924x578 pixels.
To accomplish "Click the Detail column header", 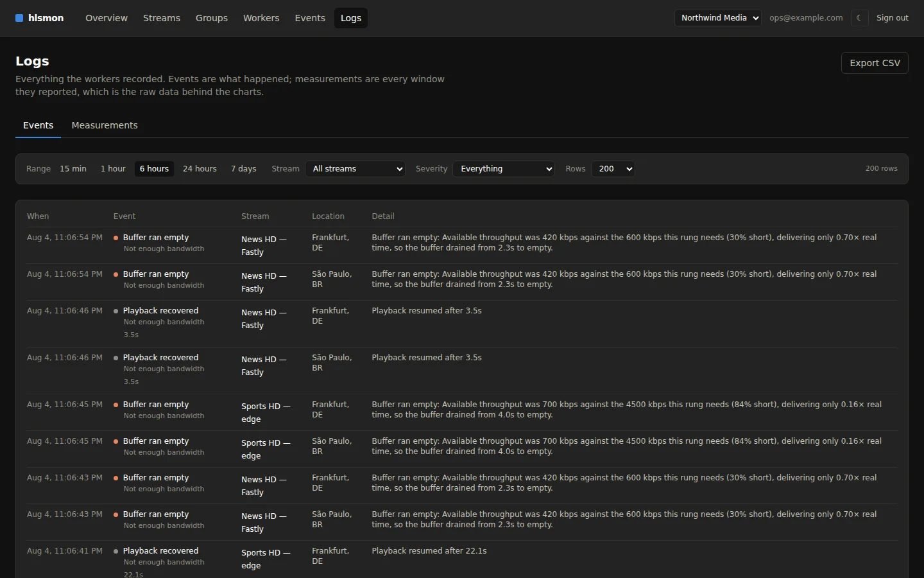I will point(383,216).
